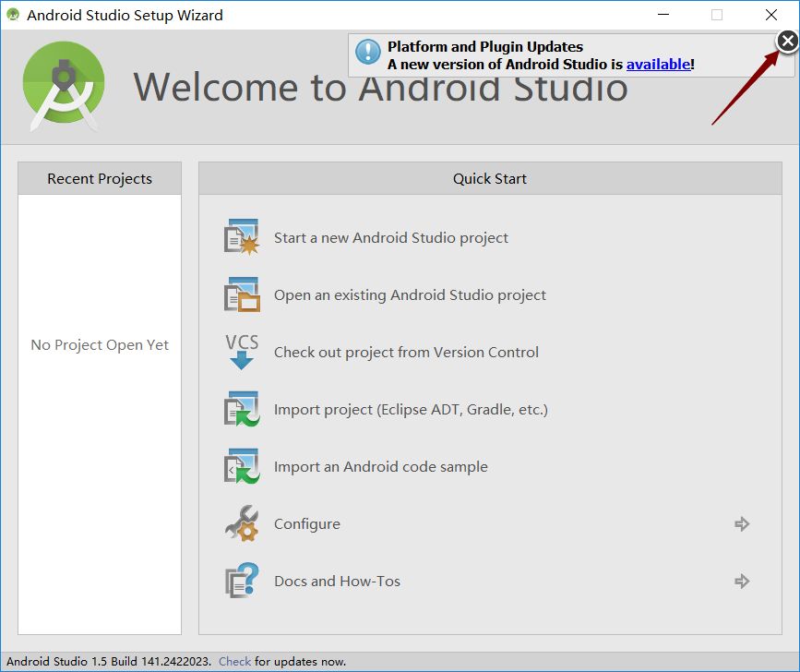
Task: Expand the Docs and How-Tos arrow
Action: pyautogui.click(x=742, y=581)
